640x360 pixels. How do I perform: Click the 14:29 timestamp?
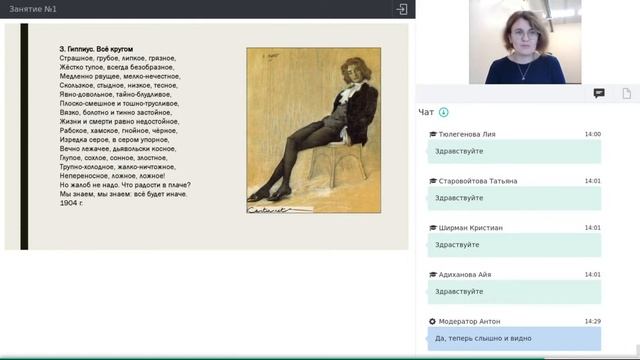[x=593, y=322]
